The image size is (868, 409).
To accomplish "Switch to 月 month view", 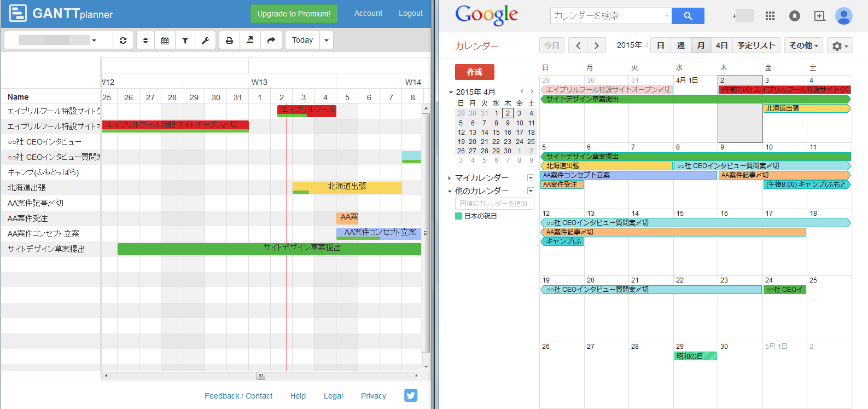I will tap(701, 45).
